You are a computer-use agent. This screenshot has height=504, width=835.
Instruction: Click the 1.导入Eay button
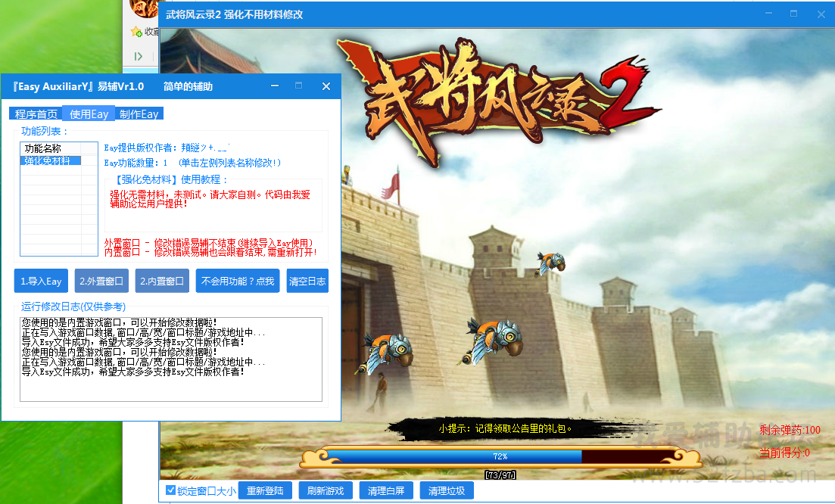click(41, 281)
